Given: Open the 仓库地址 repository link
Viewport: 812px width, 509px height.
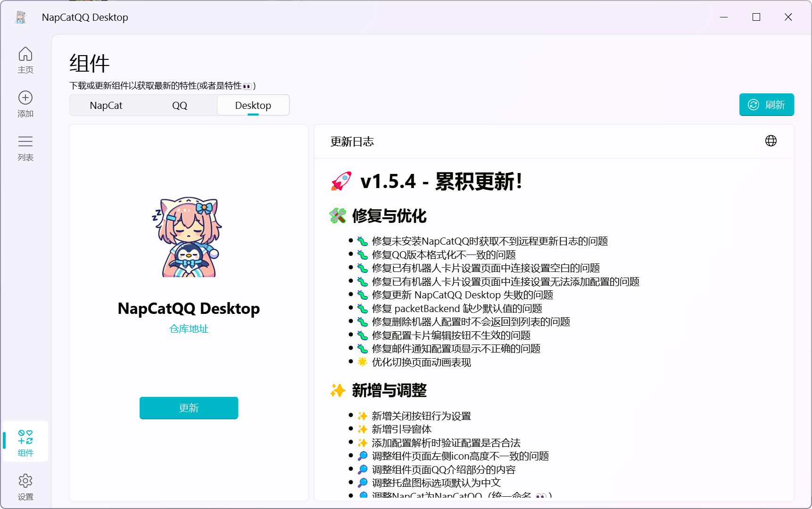Looking at the screenshot, I should click(189, 328).
